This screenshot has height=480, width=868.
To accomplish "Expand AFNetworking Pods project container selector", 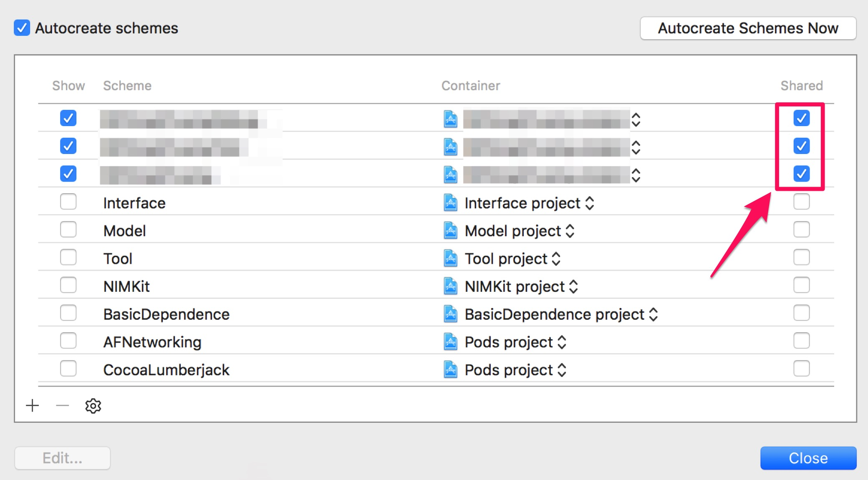I will pos(562,342).
